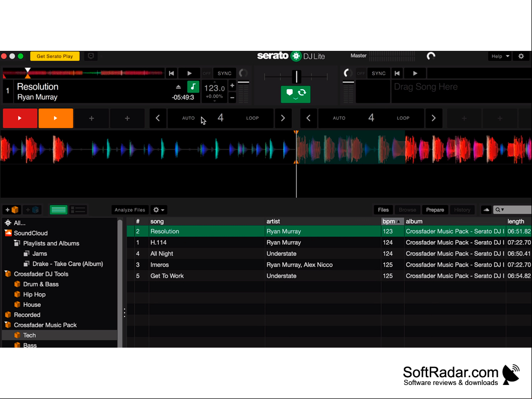Click the Analyze Files button
This screenshot has width=532, height=399.
[x=130, y=210]
